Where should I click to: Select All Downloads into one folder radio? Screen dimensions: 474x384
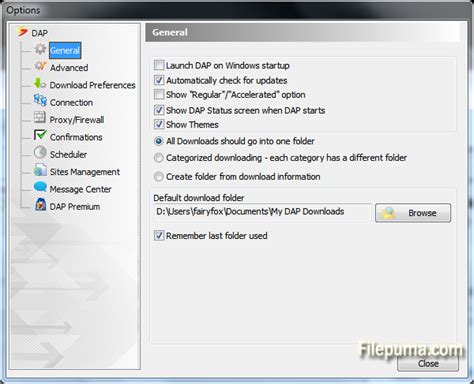[159, 141]
